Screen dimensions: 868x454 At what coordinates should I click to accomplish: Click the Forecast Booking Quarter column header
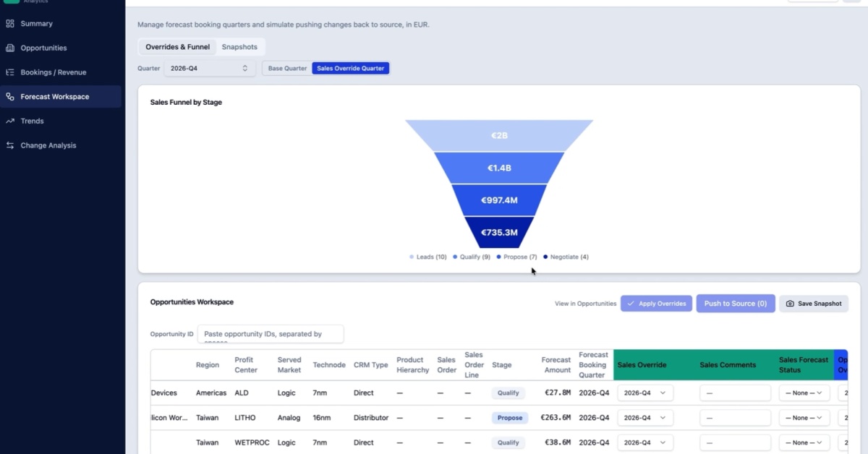click(x=593, y=365)
